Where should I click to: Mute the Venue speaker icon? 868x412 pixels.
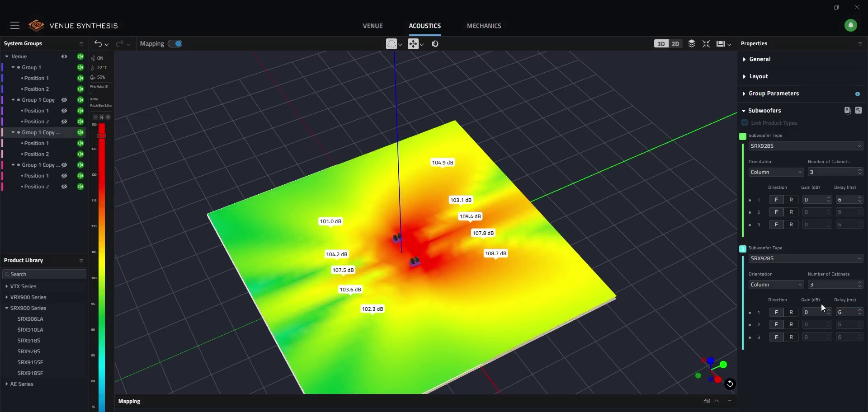(80, 56)
